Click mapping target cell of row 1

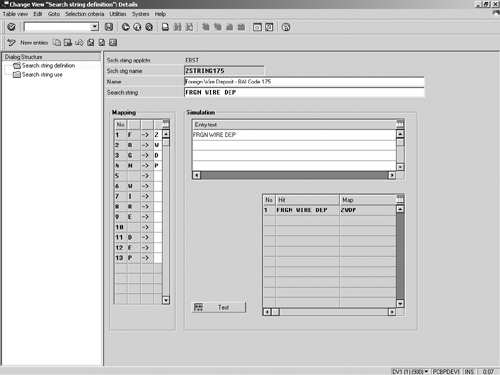click(158, 135)
